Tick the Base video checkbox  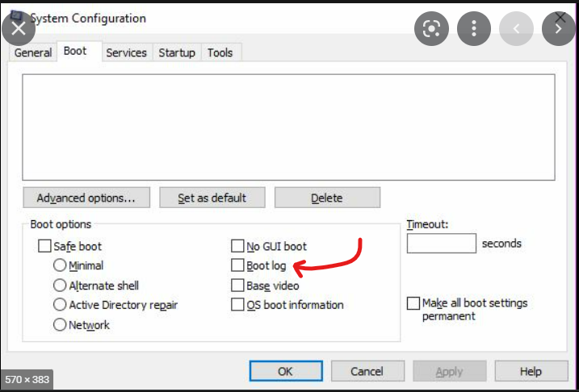pos(237,286)
